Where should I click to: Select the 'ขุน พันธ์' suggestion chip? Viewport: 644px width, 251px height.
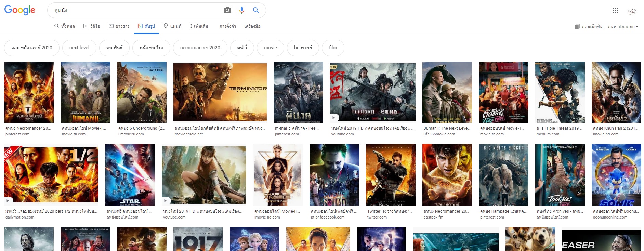coord(114,48)
